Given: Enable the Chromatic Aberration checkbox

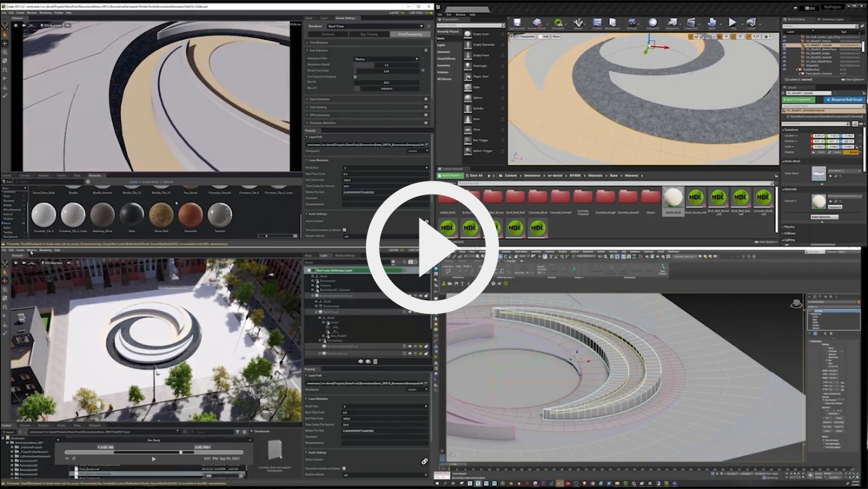Looking at the screenshot, I should (x=426, y=123).
